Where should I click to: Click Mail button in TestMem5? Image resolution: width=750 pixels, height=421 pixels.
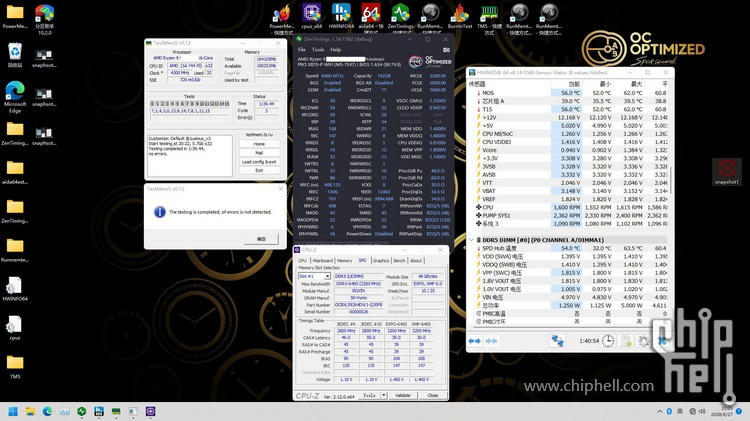coord(259,153)
